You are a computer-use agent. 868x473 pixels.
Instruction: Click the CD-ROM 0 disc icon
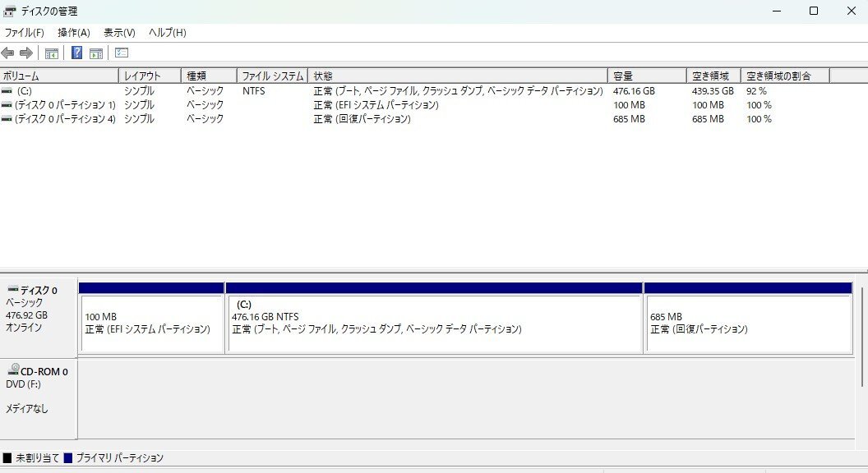[14, 370]
